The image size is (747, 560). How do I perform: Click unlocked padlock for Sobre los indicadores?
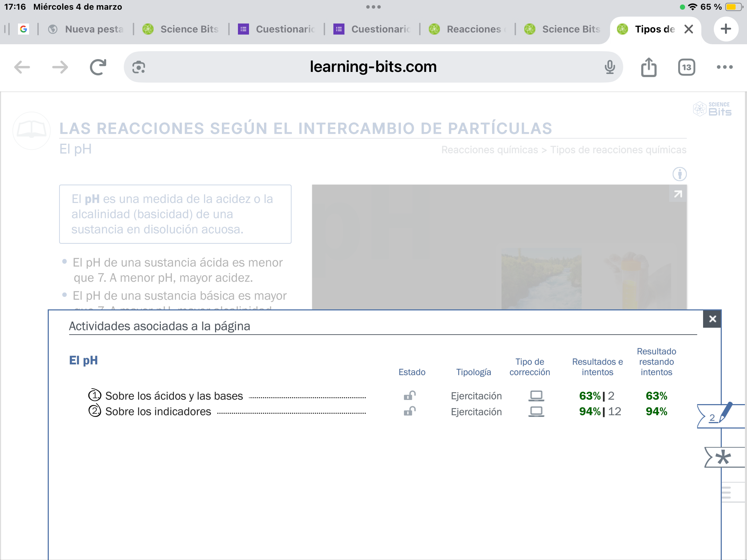coord(409,411)
